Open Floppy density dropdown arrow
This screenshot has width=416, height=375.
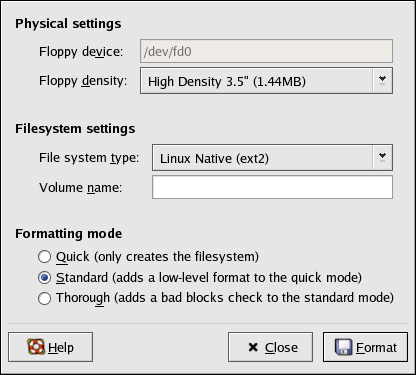tap(382, 80)
